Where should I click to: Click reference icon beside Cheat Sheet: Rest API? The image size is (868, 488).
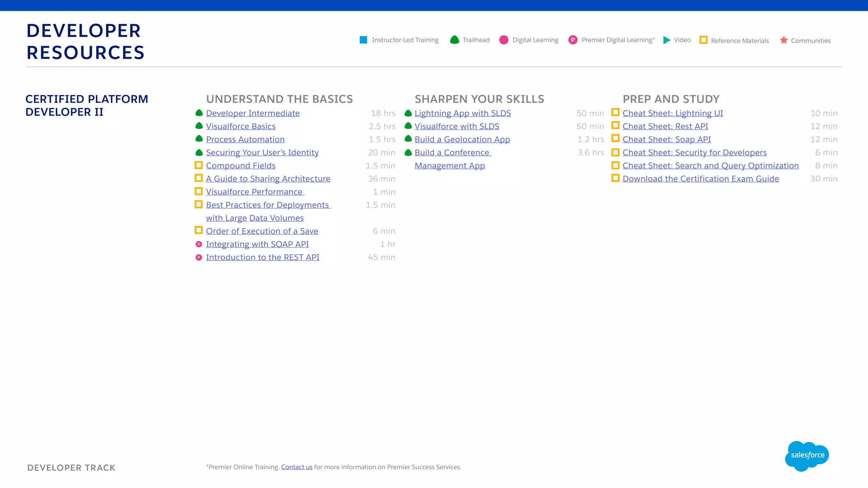pos(615,125)
